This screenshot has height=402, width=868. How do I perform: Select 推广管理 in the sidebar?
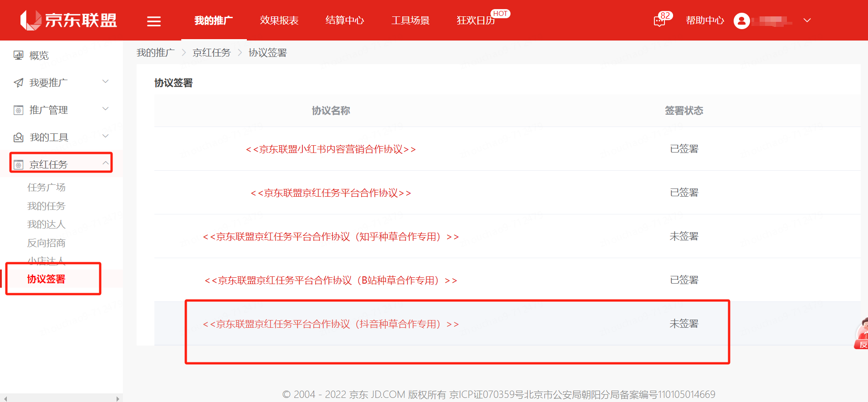[x=48, y=110]
